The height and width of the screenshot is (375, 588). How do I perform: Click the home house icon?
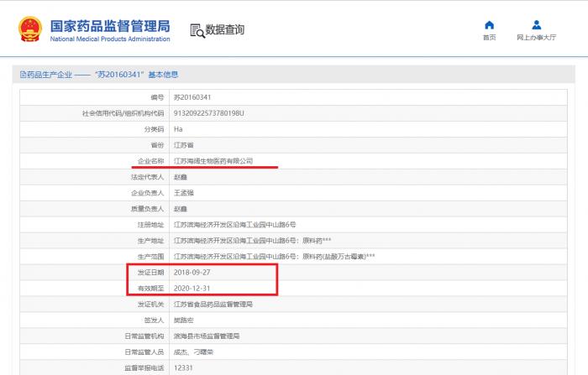click(489, 25)
